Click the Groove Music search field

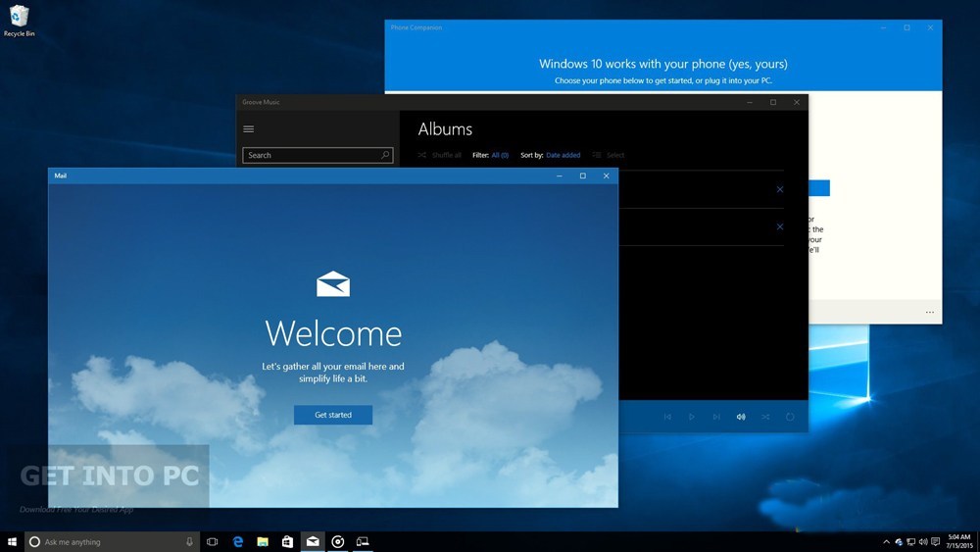pyautogui.click(x=318, y=155)
